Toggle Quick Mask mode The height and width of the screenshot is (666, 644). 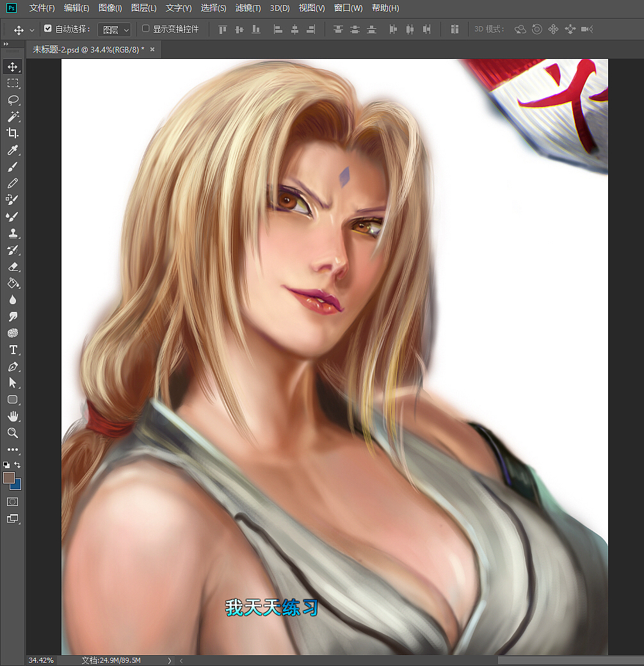12,502
